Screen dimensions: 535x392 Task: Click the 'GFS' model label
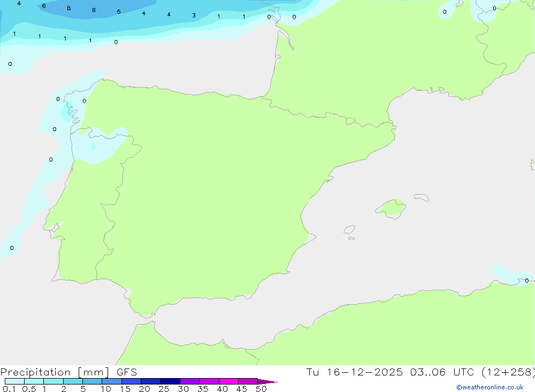(x=127, y=372)
